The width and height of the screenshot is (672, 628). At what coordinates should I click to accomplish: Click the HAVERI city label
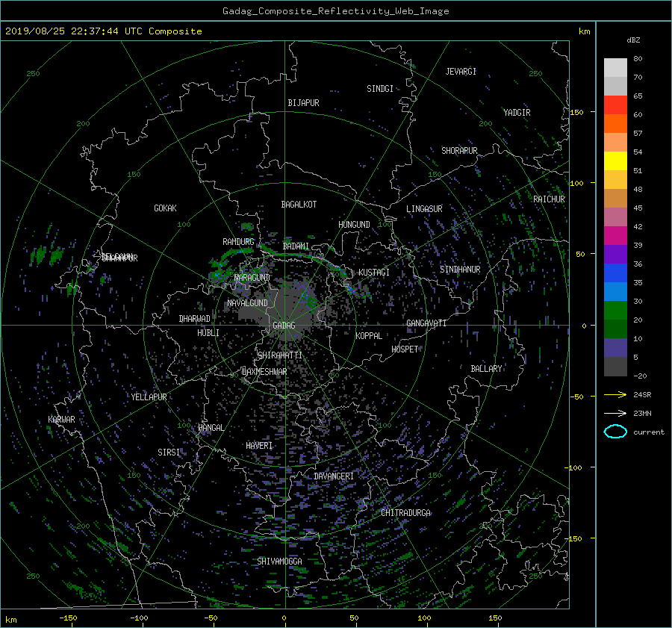coord(259,445)
